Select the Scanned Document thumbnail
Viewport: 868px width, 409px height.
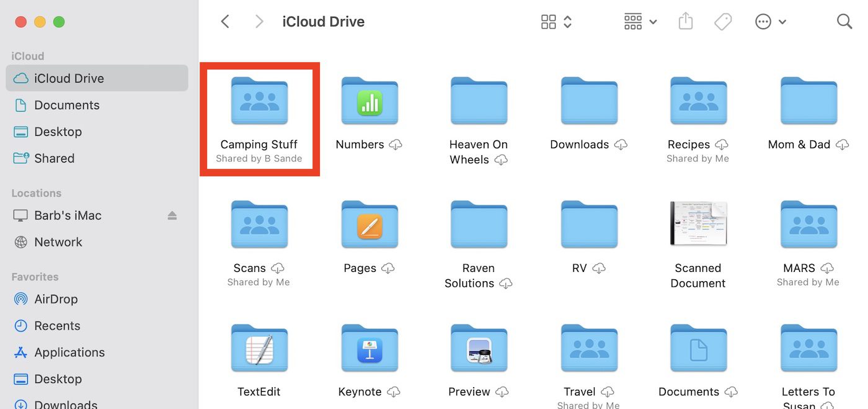click(x=698, y=223)
